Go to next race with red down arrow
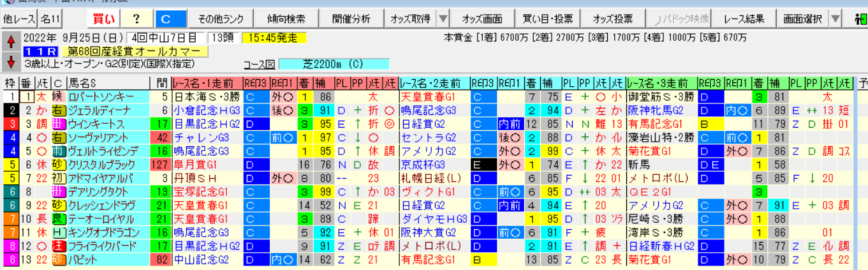This screenshot has width=868, height=270. tap(11, 62)
